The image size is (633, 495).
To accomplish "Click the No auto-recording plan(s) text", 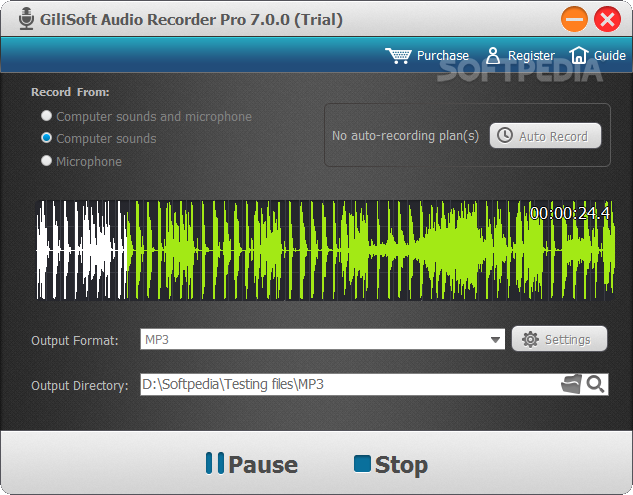I will (405, 136).
